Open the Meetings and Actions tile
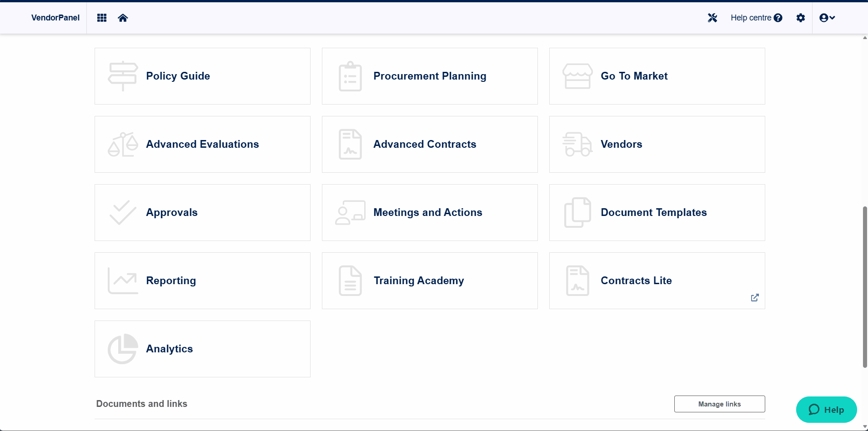Screen dimensions: 868x431 click(430, 212)
